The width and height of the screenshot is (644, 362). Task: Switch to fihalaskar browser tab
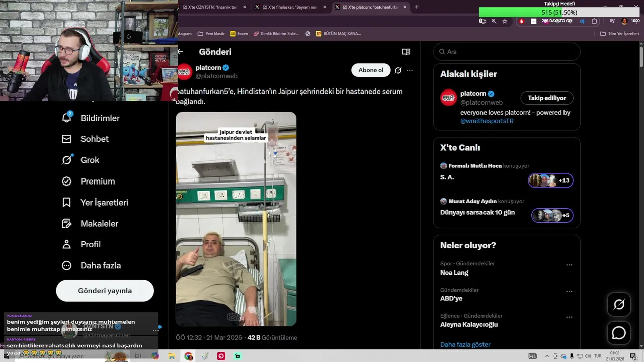291,7
